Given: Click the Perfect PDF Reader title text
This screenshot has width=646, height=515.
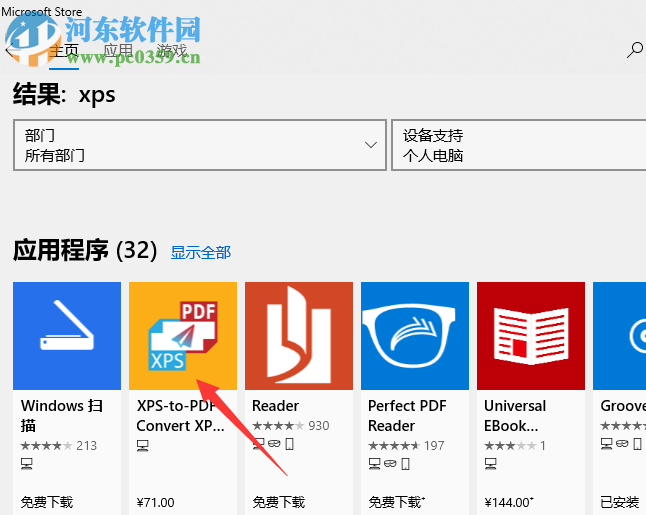Looking at the screenshot, I should click(x=407, y=416).
